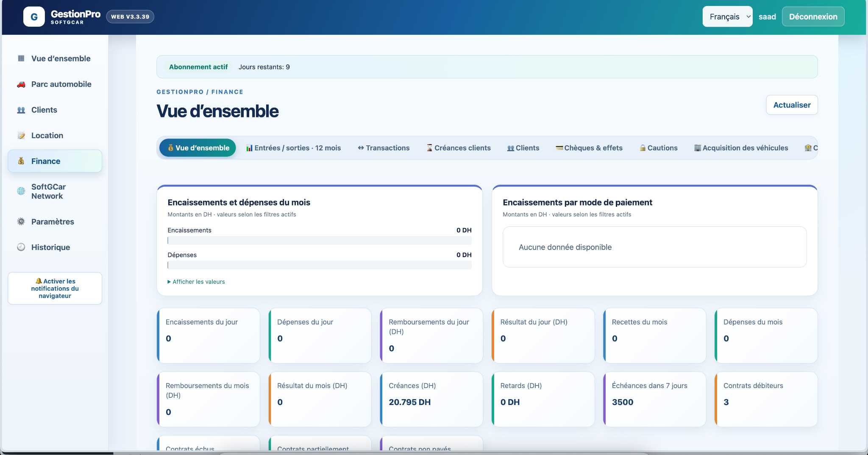
Task: Click the Résultat du jour (DH) card
Action: (x=543, y=336)
